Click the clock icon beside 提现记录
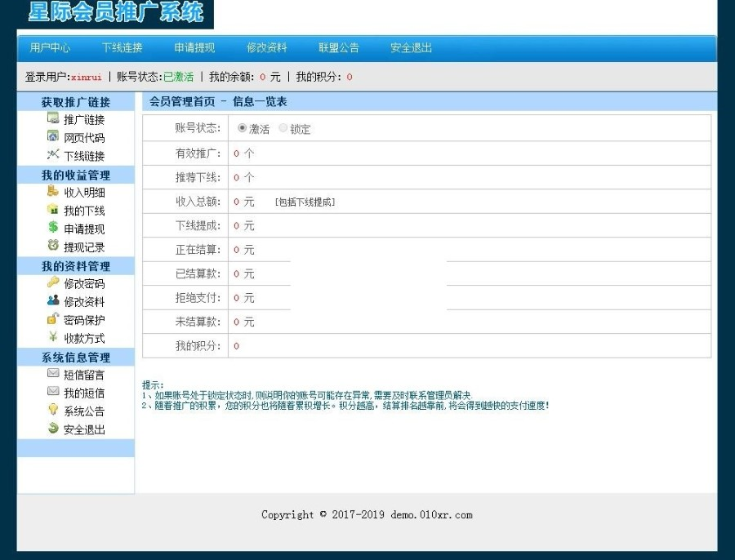Screen dimensions: 735x560 pyautogui.click(x=53, y=246)
